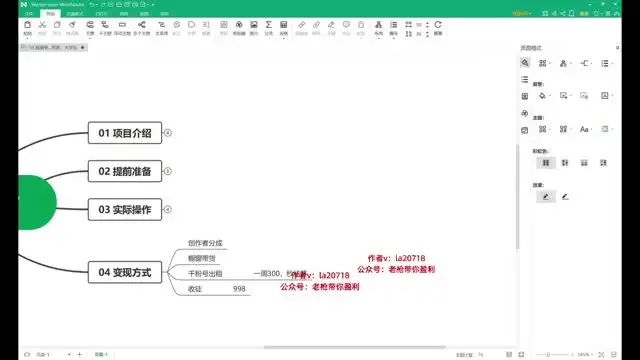The image size is (640, 360).
Task: Click the Note pencil icon
Action: click(331, 25)
